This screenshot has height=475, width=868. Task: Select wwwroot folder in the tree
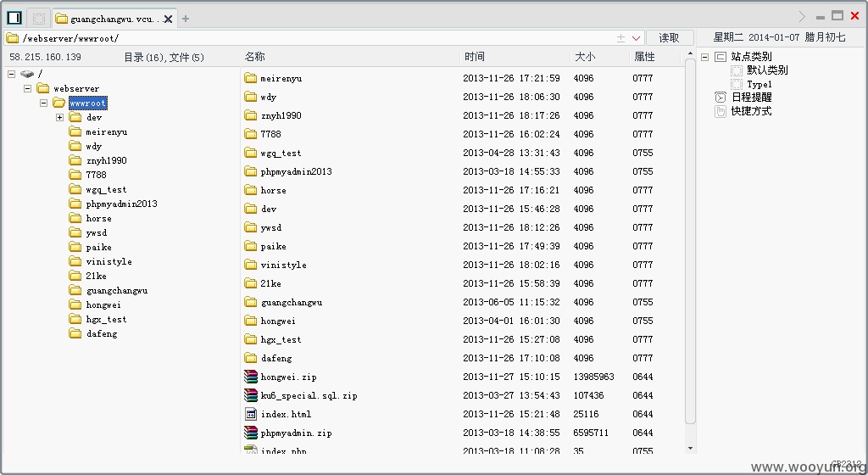pos(87,103)
